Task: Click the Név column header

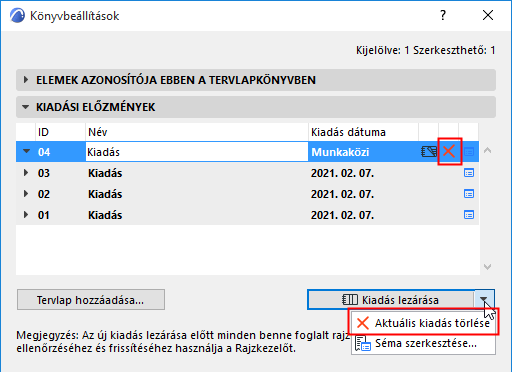Action: tap(197, 132)
